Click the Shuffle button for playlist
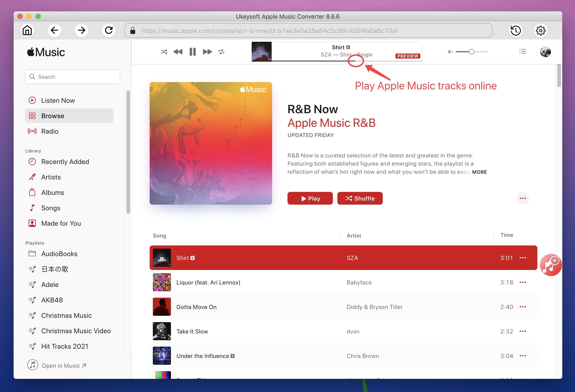Screen dimensions: 575x392 pyautogui.click(x=360, y=198)
